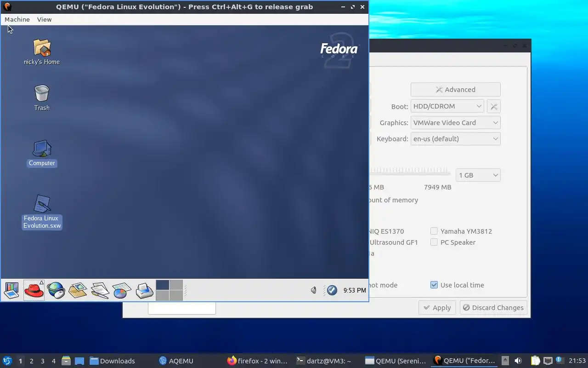The width and height of the screenshot is (588, 368).
Task: Open clipboard manager tray icon
Action: (535, 361)
